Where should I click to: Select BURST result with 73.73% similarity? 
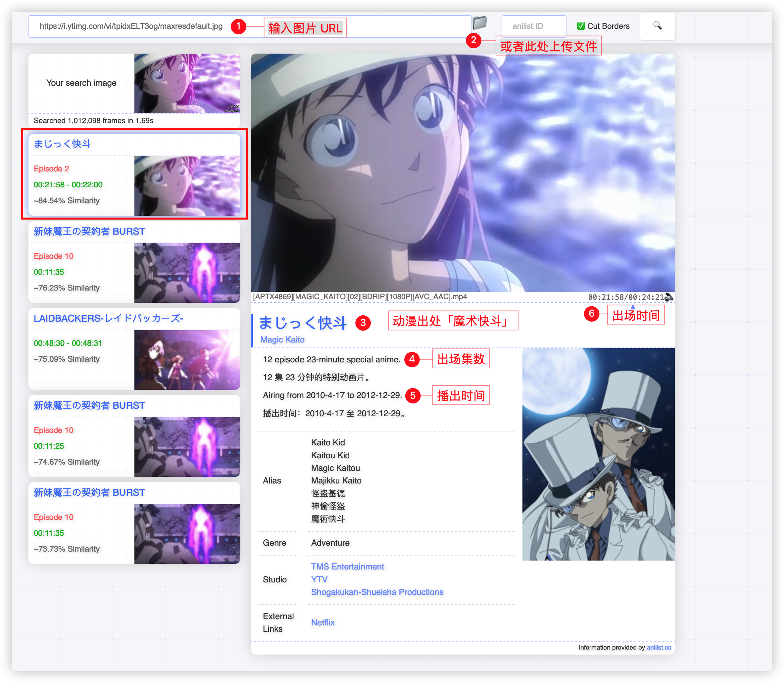click(x=134, y=523)
